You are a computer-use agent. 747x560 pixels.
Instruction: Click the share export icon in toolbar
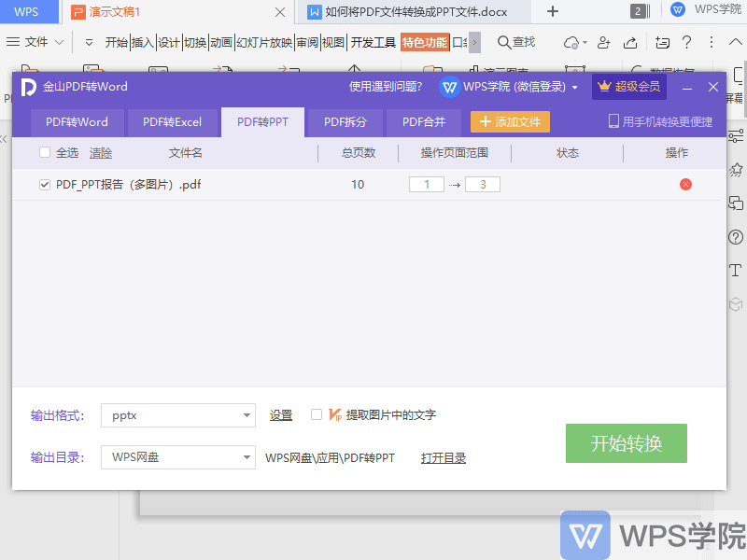(x=630, y=42)
